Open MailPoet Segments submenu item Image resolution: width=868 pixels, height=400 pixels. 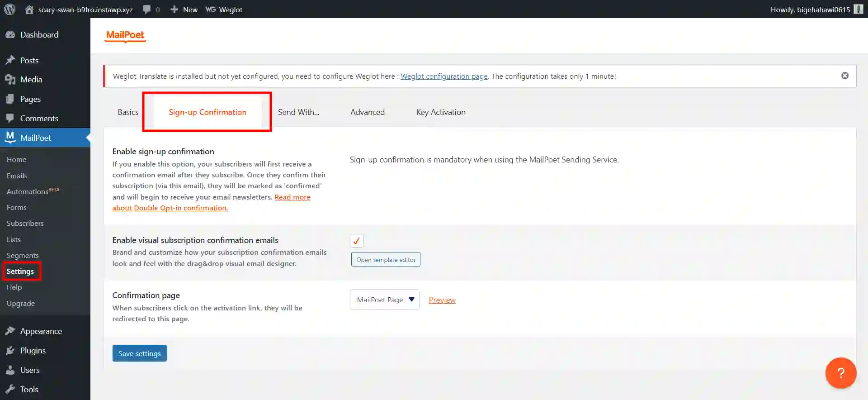pyautogui.click(x=23, y=255)
